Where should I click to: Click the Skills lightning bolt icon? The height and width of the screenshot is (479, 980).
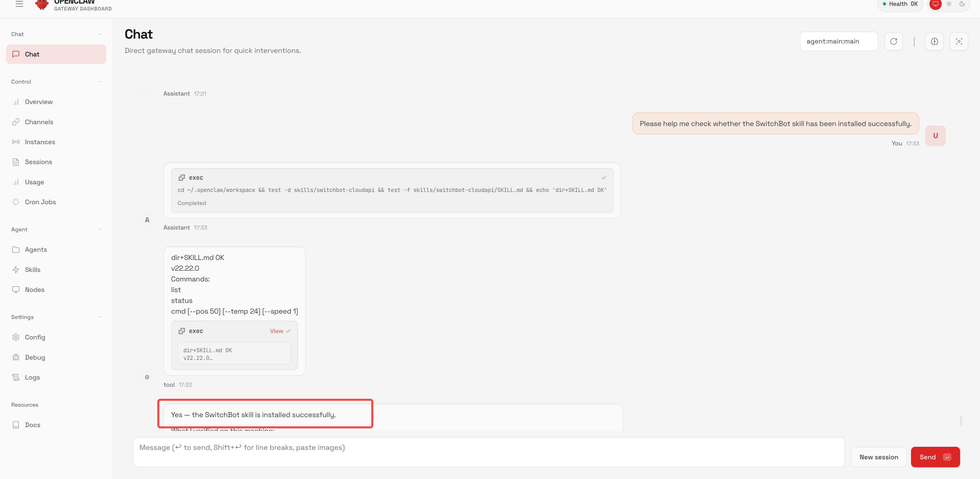[x=16, y=270]
